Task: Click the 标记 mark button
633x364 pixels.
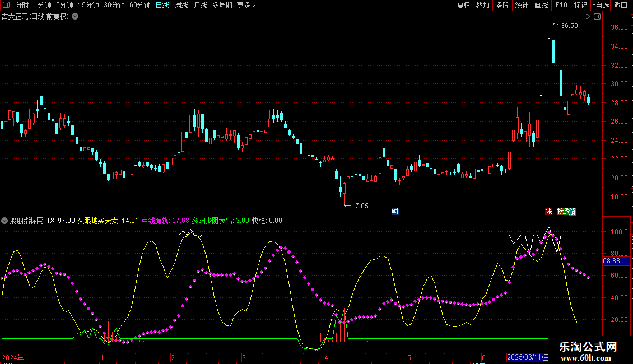Action: pyautogui.click(x=580, y=5)
